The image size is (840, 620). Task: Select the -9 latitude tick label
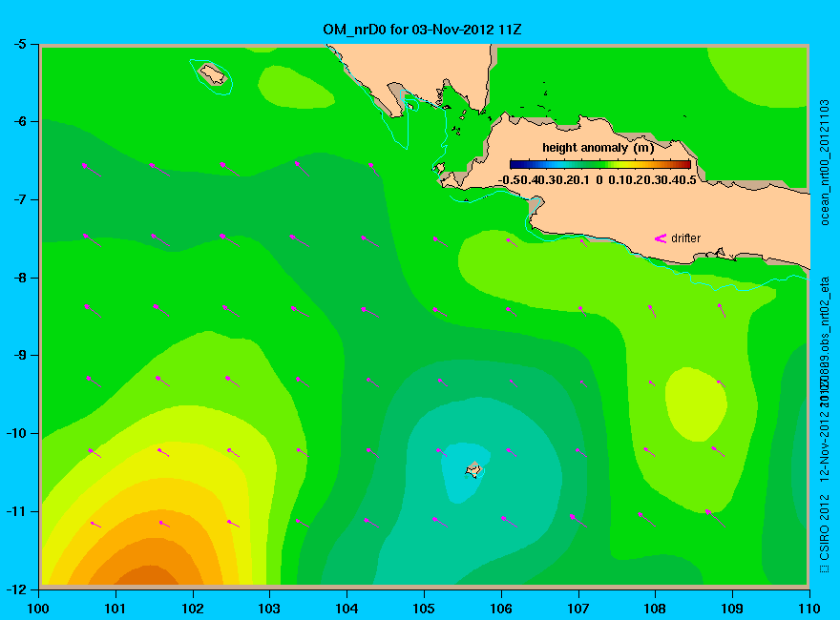coord(19,355)
